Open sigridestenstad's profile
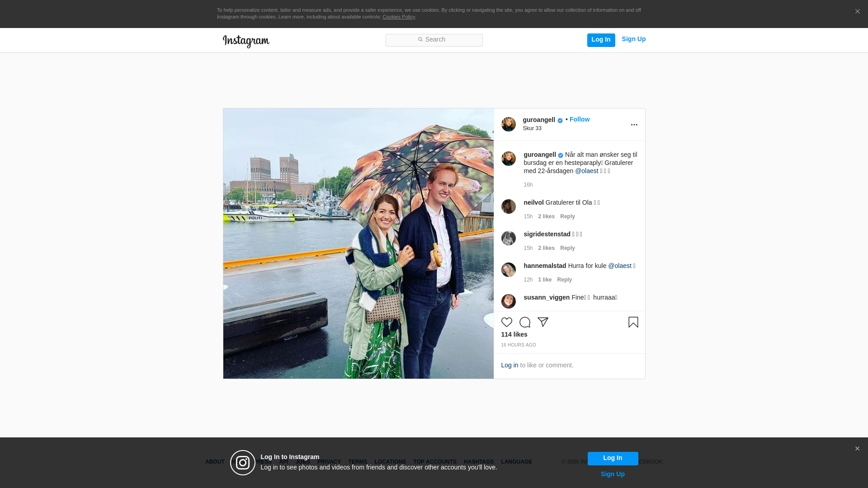868x488 pixels. pyautogui.click(x=547, y=234)
